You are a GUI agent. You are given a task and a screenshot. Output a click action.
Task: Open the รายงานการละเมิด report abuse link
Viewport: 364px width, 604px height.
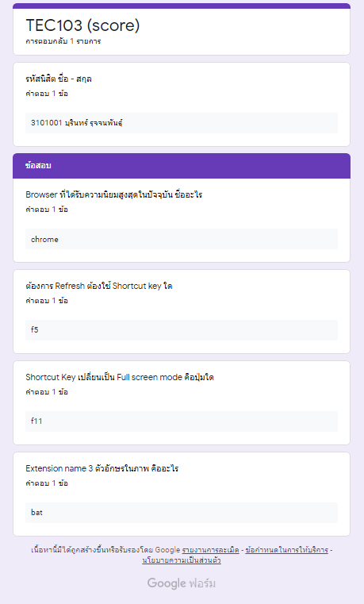[x=210, y=550]
